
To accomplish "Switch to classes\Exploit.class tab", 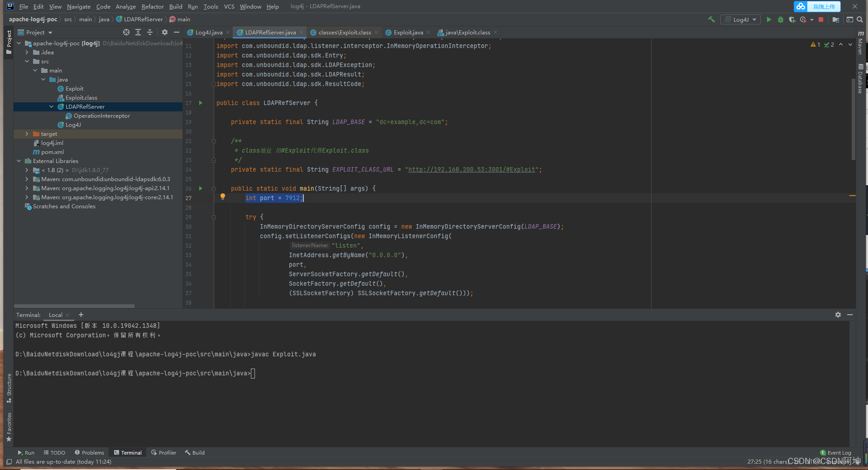I will 345,32.
